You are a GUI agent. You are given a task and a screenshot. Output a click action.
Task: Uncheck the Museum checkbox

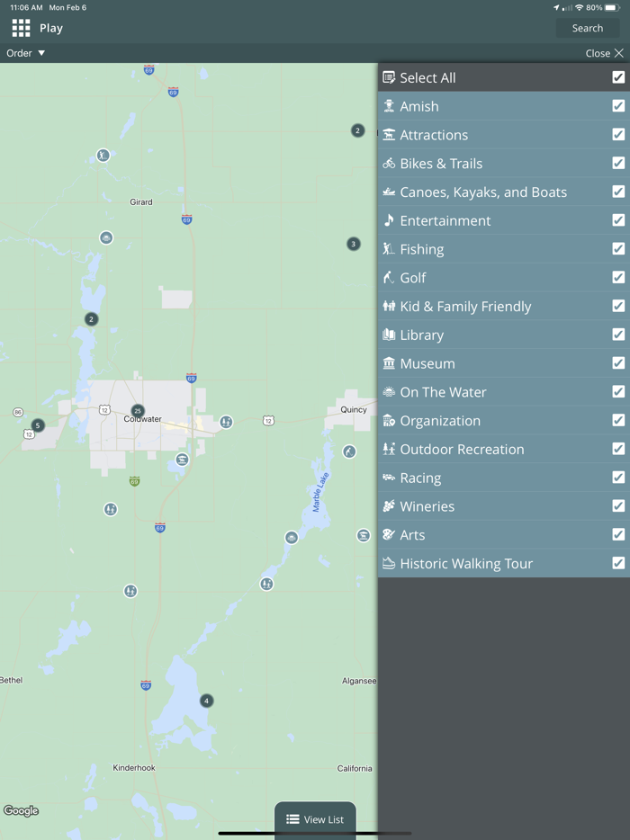click(618, 362)
